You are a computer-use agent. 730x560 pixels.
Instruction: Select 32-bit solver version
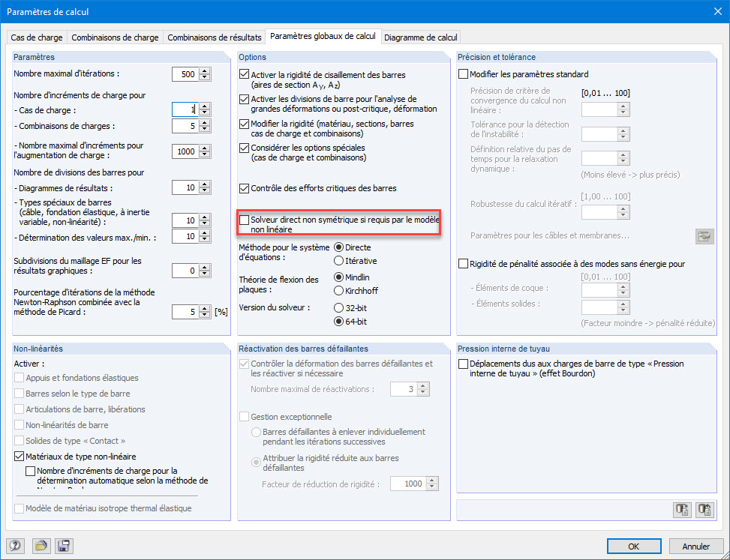(339, 308)
